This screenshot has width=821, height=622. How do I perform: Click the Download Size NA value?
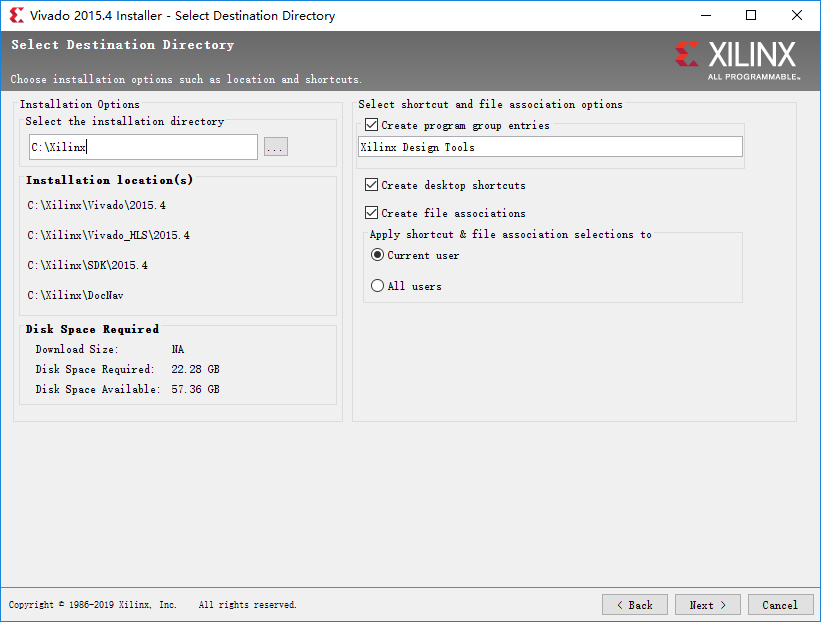tap(177, 349)
